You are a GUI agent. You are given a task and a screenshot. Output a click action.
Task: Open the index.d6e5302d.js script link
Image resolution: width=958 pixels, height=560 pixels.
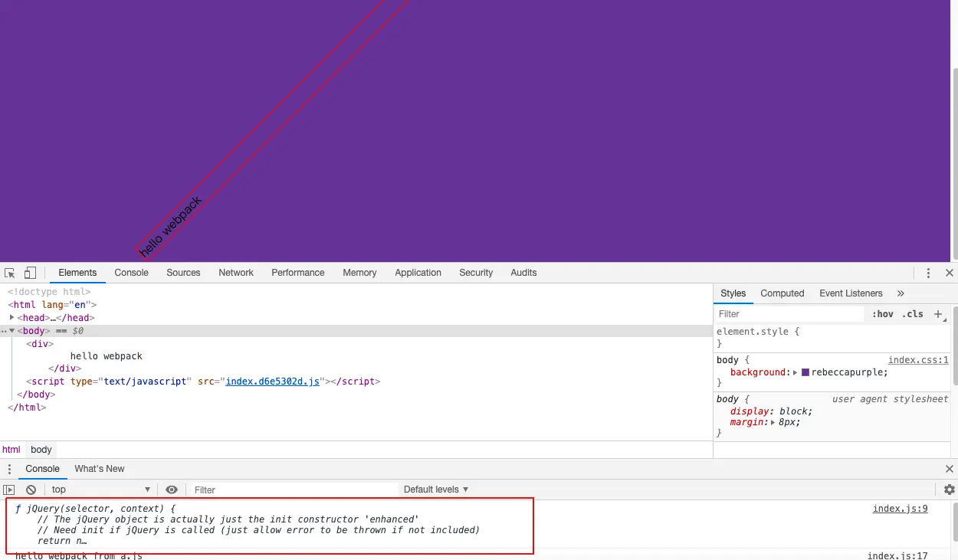(x=273, y=382)
